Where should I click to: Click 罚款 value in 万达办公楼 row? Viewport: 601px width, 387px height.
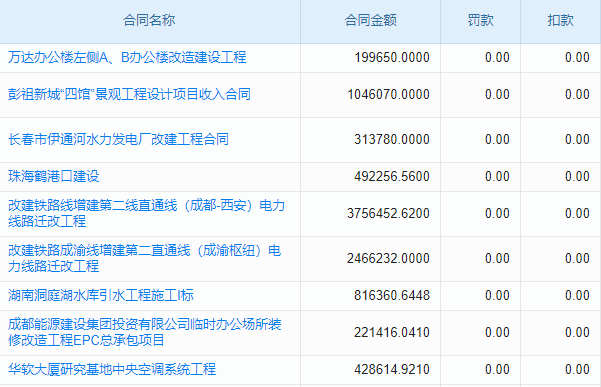(497, 57)
